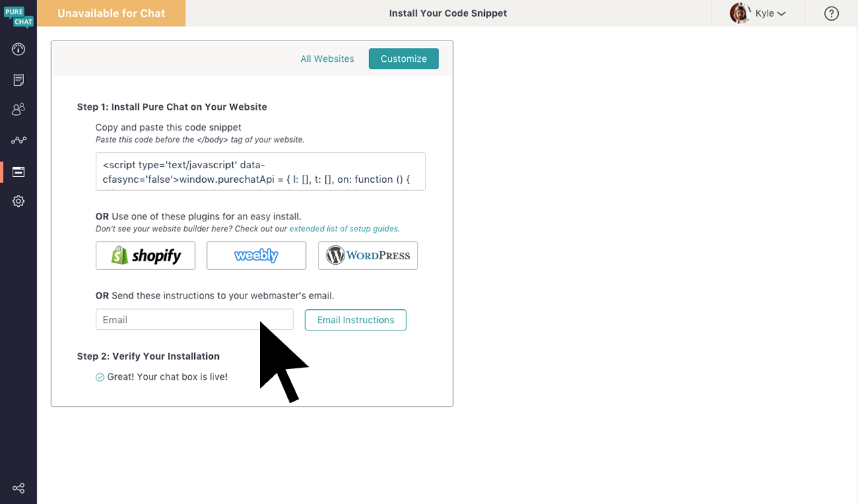Select the code snippet text box

[x=260, y=172]
